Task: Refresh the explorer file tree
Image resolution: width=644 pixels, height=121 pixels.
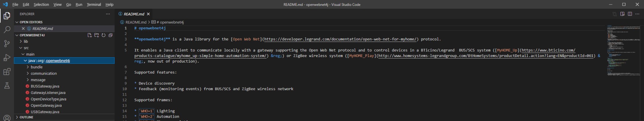Action: tap(104, 35)
